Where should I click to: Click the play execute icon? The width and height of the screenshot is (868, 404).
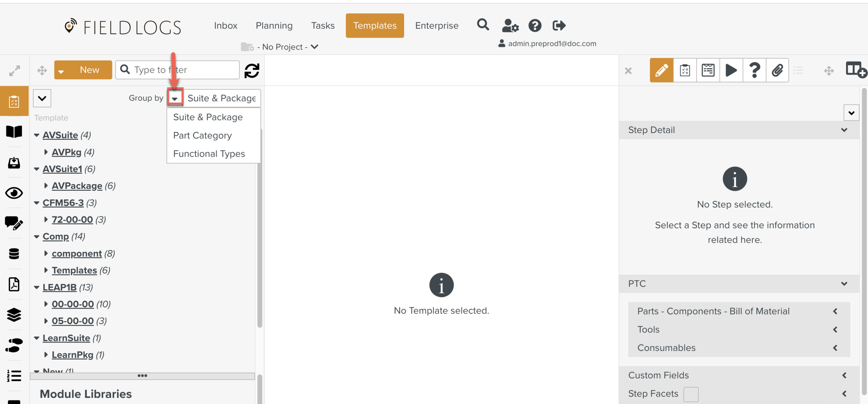pos(731,71)
